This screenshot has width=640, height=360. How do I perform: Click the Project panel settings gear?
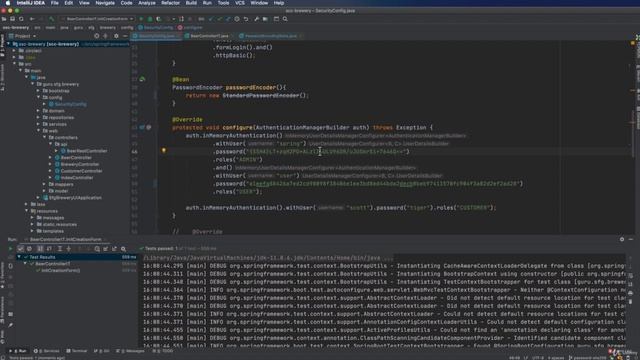pyautogui.click(x=116, y=36)
